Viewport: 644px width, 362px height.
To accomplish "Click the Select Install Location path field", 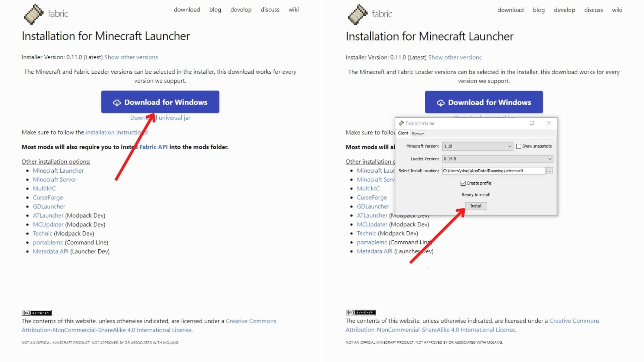I will pyautogui.click(x=494, y=171).
